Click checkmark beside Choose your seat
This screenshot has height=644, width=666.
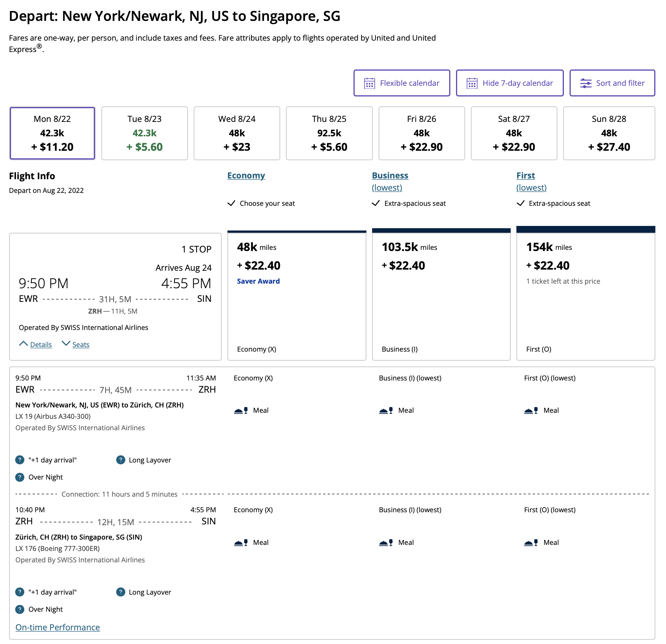click(x=231, y=203)
